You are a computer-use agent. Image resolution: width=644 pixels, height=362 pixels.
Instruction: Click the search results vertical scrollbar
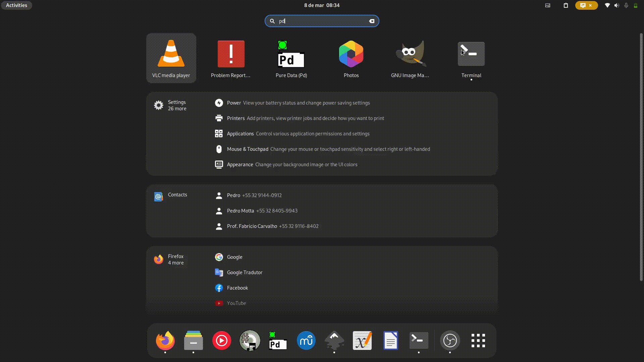641,157
